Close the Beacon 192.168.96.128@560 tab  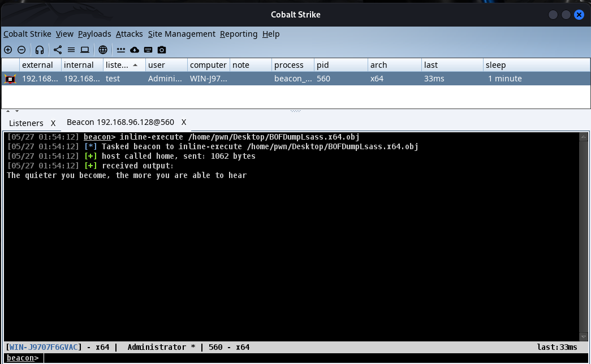coord(184,122)
